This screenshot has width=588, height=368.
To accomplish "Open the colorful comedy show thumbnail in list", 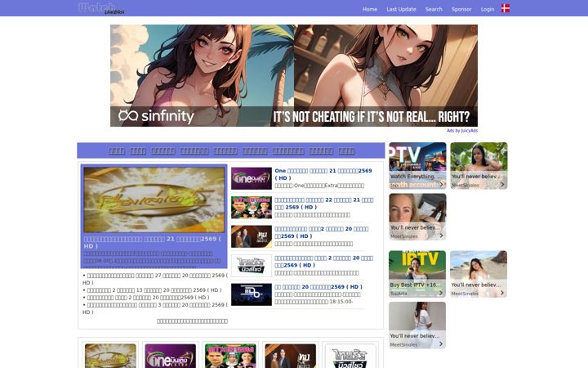I will pyautogui.click(x=252, y=207).
